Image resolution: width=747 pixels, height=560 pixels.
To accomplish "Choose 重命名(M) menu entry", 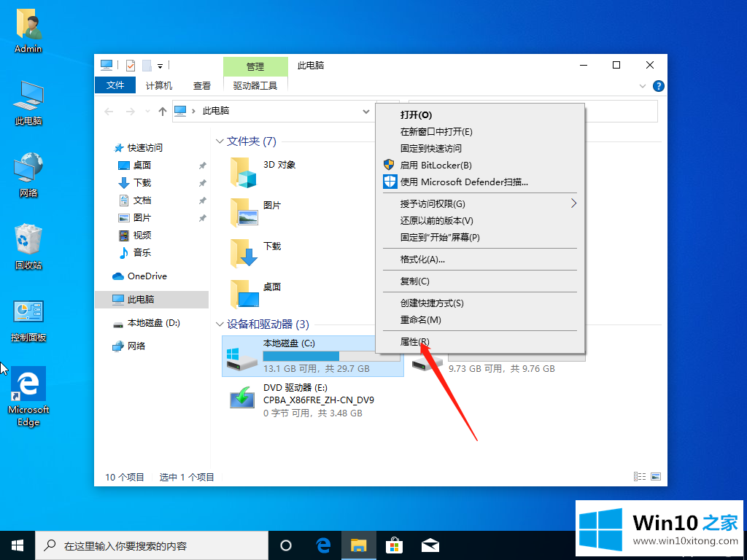I will tap(480, 320).
